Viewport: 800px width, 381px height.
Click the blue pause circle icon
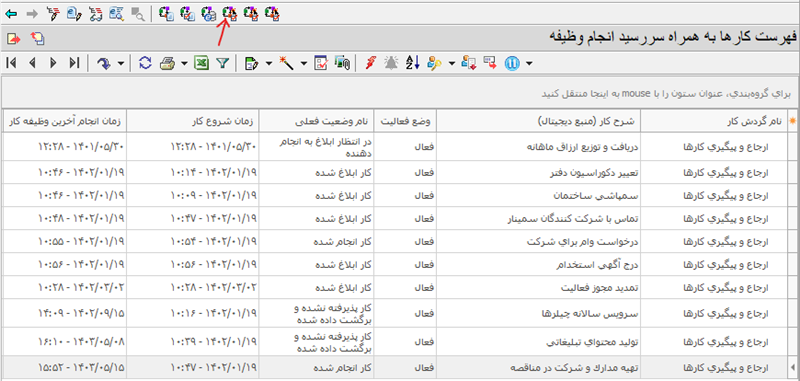tap(512, 63)
